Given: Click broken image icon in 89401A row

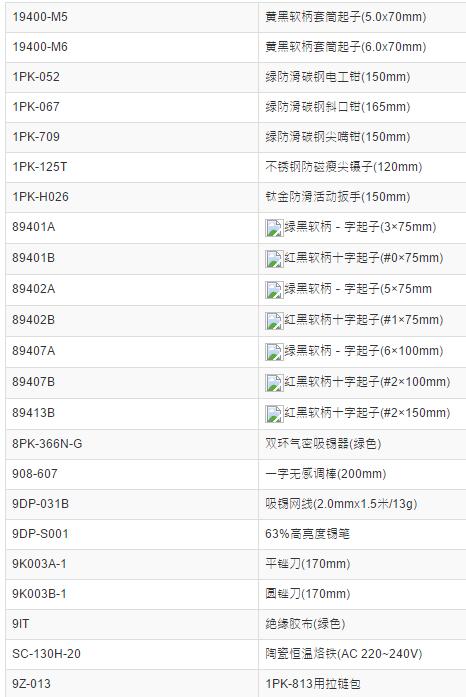Looking at the screenshot, I should (x=274, y=228).
